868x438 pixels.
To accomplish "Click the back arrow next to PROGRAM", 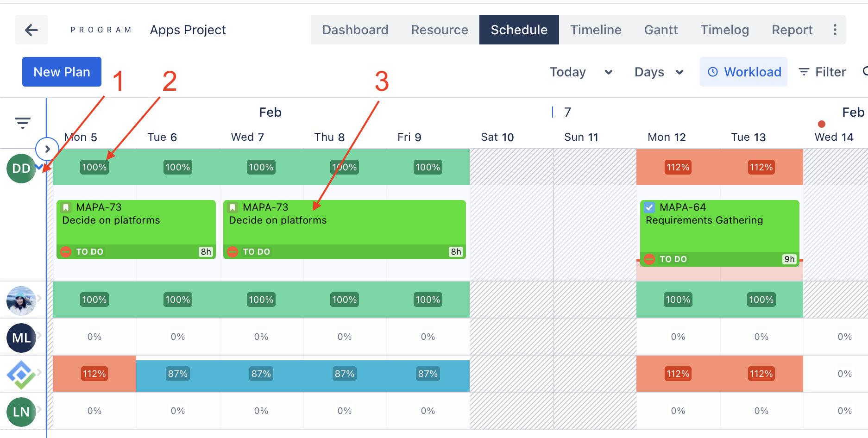I will [x=31, y=30].
